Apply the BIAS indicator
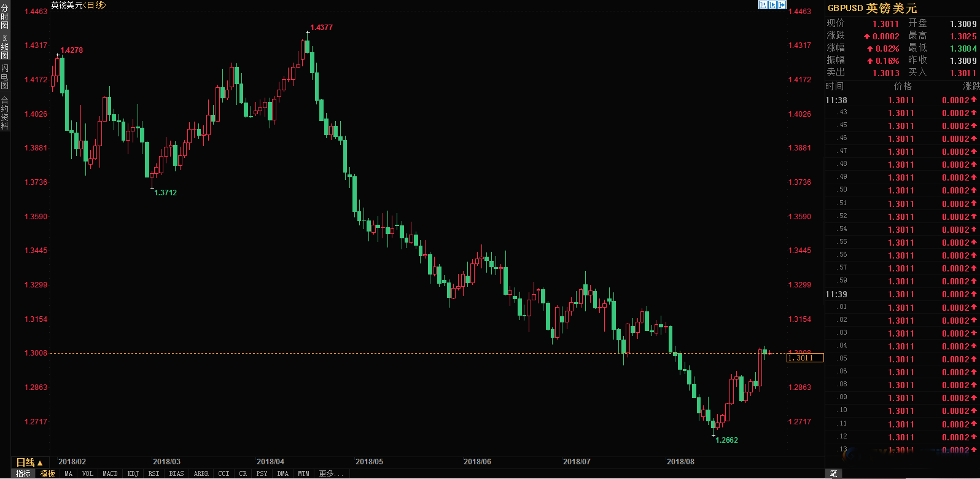This screenshot has height=479, width=980. (176, 473)
